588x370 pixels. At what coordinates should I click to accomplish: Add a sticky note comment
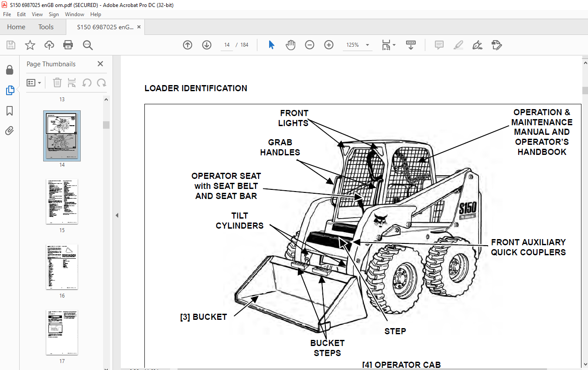pos(439,45)
